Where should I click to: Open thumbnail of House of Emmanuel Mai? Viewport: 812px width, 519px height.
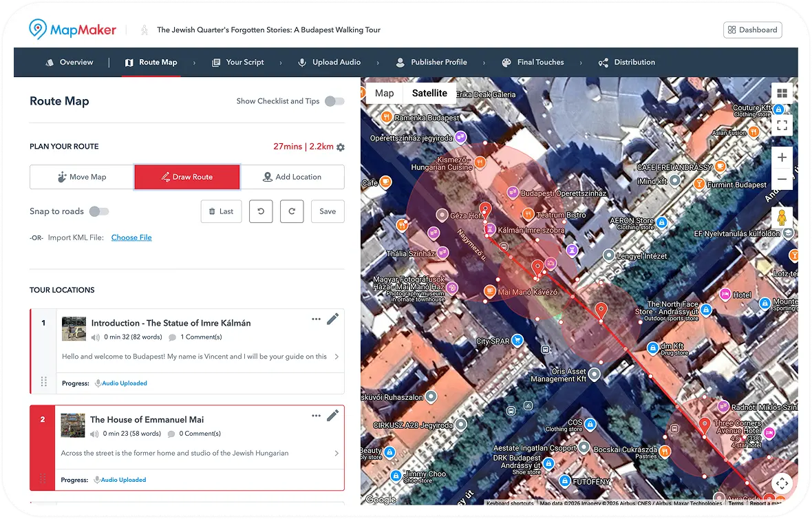pos(73,426)
